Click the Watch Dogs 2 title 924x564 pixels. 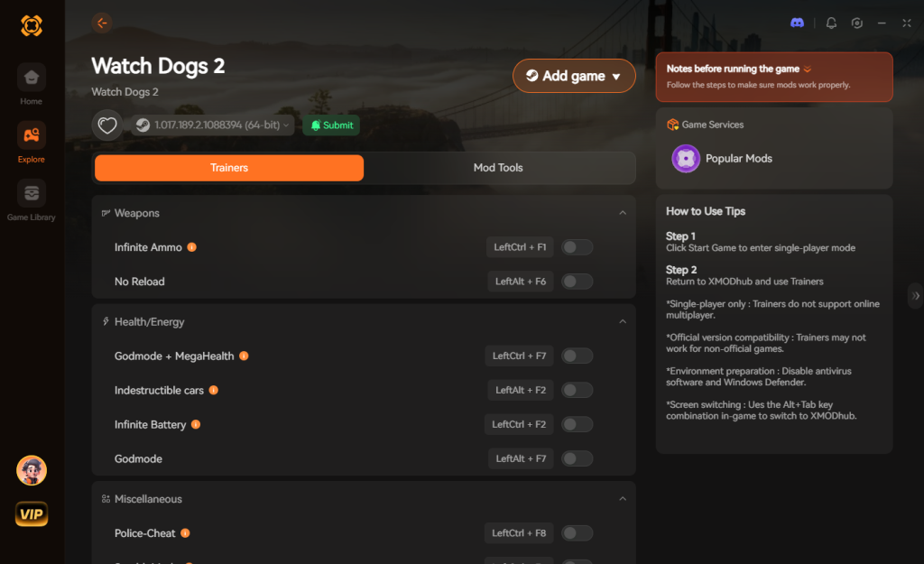[158, 65]
